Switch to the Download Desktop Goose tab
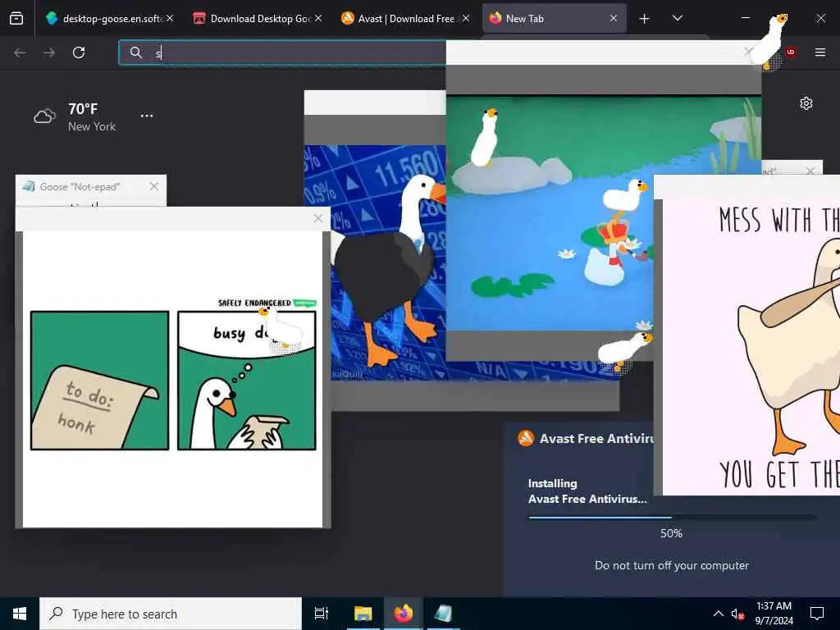840x630 pixels. (x=258, y=19)
